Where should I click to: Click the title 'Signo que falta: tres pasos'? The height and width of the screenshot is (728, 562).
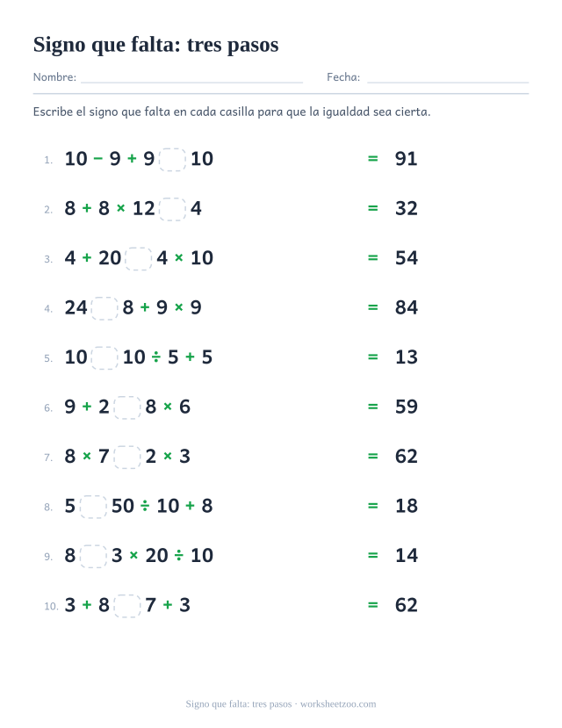coord(156,45)
